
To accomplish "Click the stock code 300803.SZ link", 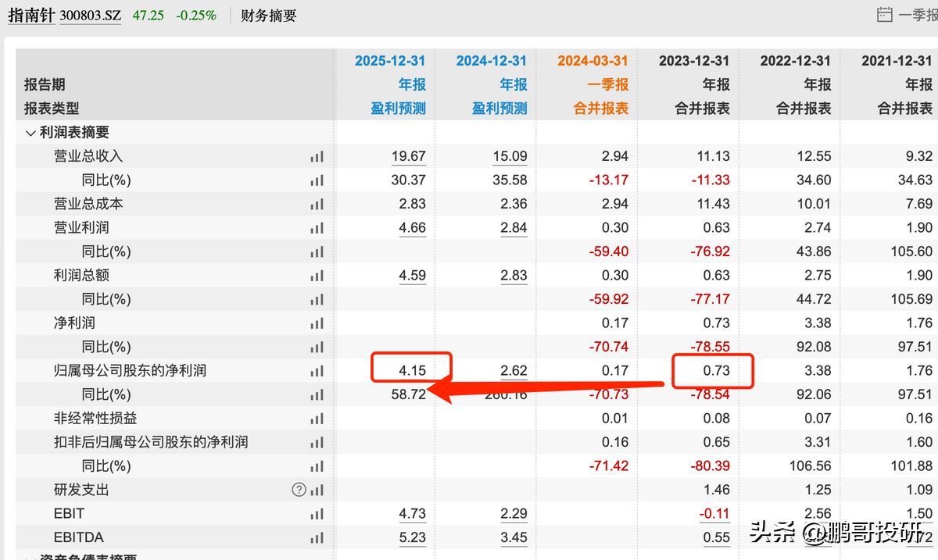I will [91, 16].
